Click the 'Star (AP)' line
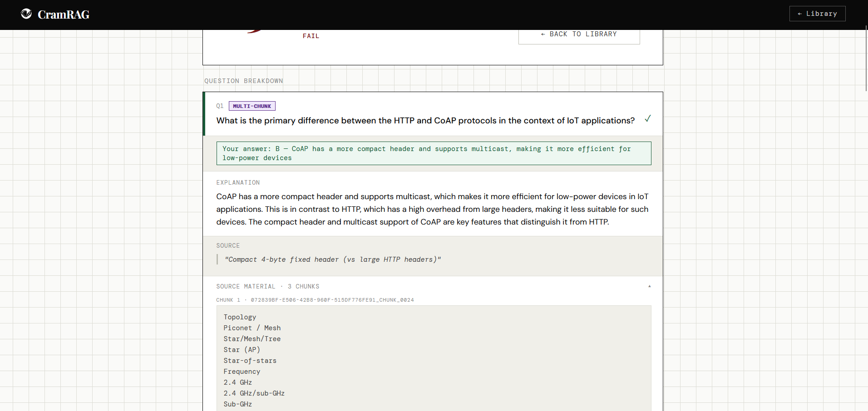This screenshot has width=868, height=411. click(242, 350)
